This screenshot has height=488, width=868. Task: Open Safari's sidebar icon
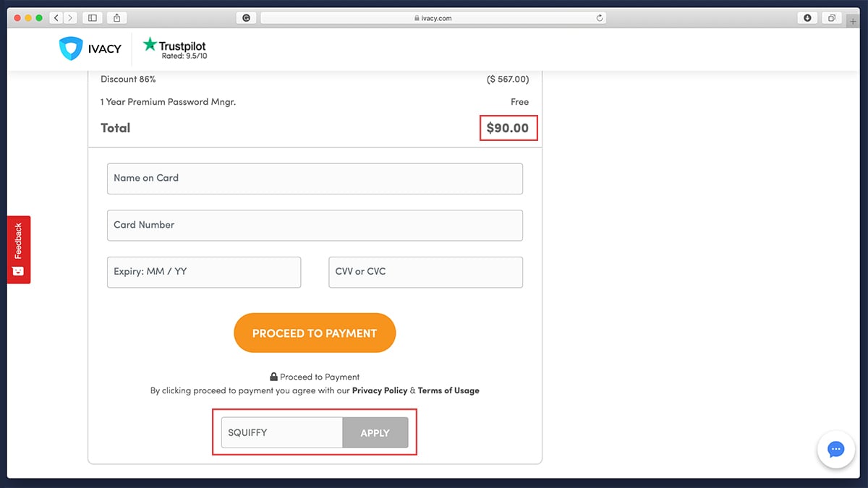[x=92, y=17]
